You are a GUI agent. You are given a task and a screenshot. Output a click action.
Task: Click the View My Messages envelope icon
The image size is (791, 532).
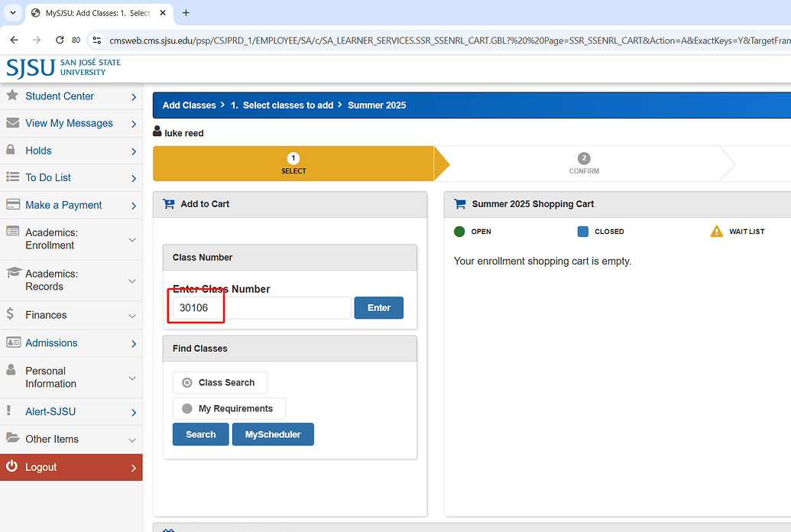click(12, 123)
